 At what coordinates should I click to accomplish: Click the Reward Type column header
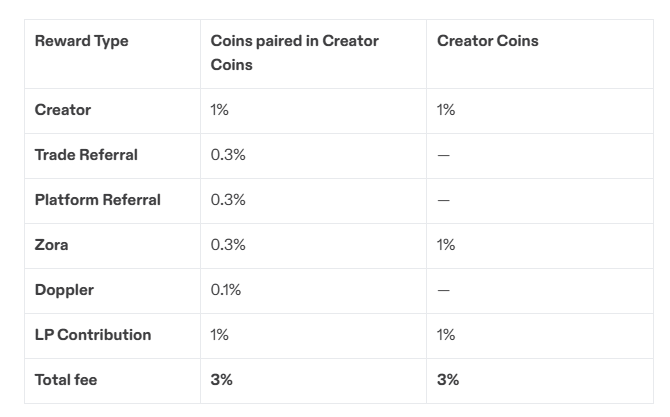(x=81, y=41)
